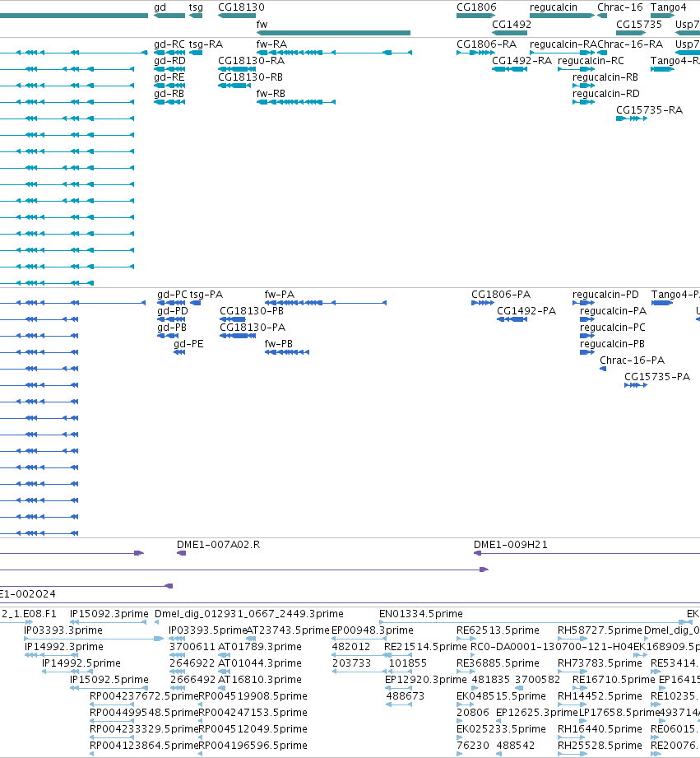The image size is (700, 758).
Task: Click the fw-RB transcript
Action: click(296, 102)
